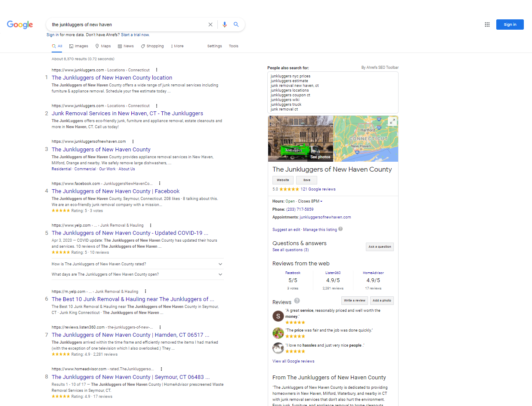Expand the map with the fullscreen icon

(392, 122)
